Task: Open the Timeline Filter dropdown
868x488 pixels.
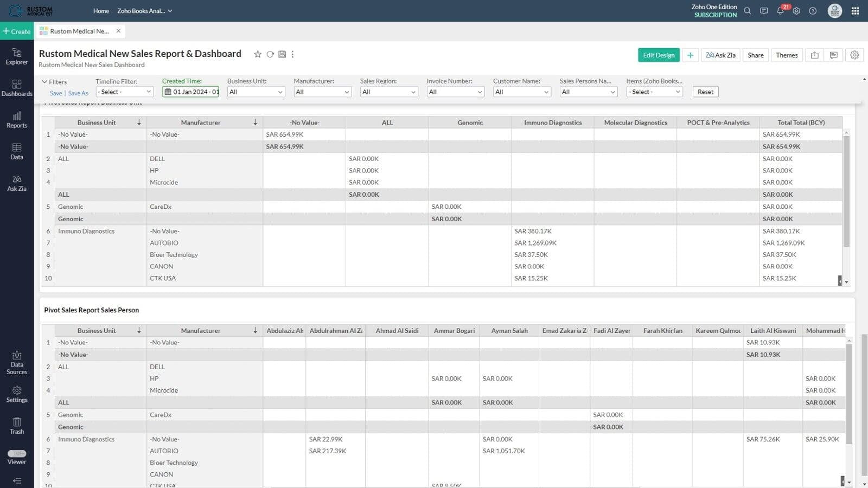Action: click(125, 92)
